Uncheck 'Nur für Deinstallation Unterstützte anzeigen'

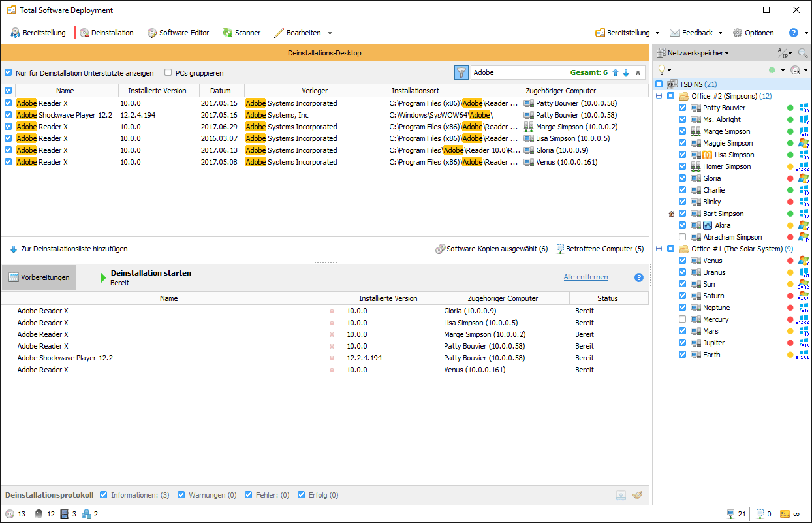coord(8,73)
